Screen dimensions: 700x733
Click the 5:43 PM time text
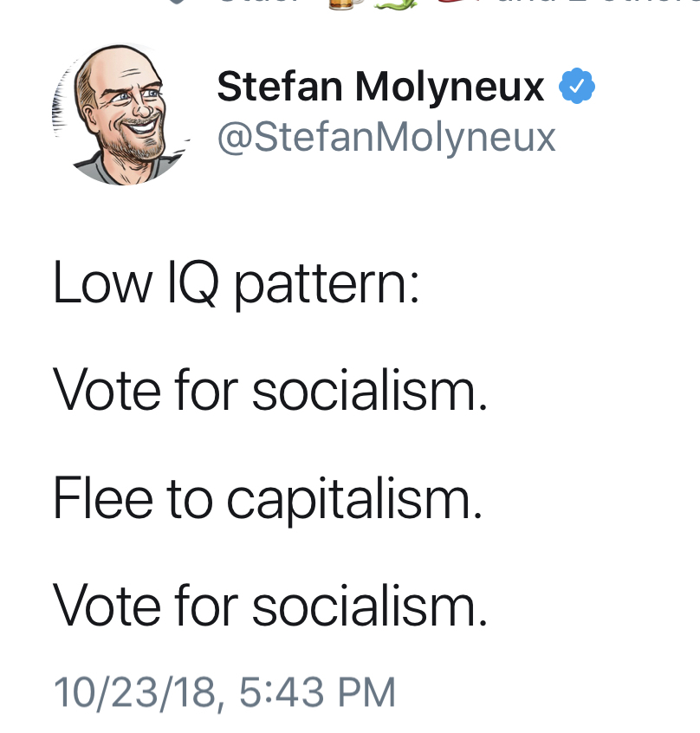[317, 692]
